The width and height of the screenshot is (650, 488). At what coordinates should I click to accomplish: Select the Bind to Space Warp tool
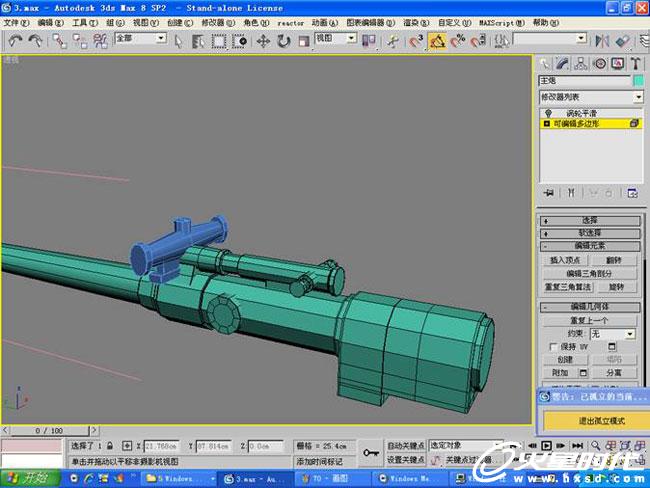[x=100, y=41]
